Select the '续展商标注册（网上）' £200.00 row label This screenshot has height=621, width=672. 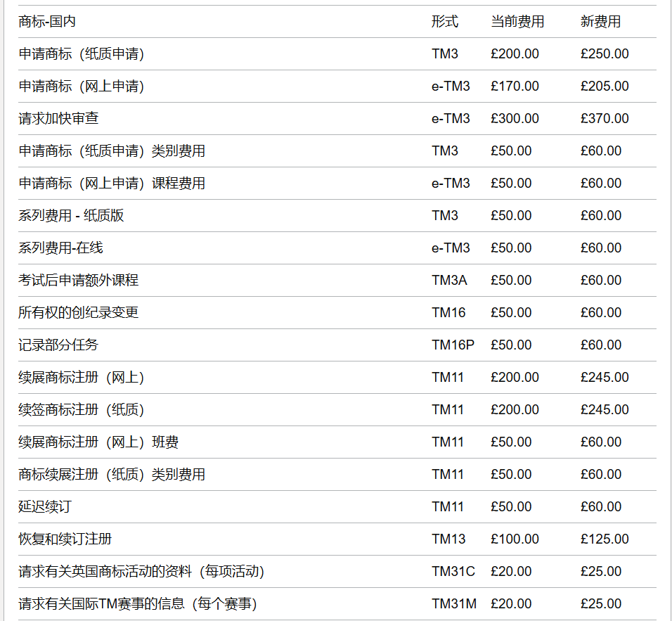81,378
